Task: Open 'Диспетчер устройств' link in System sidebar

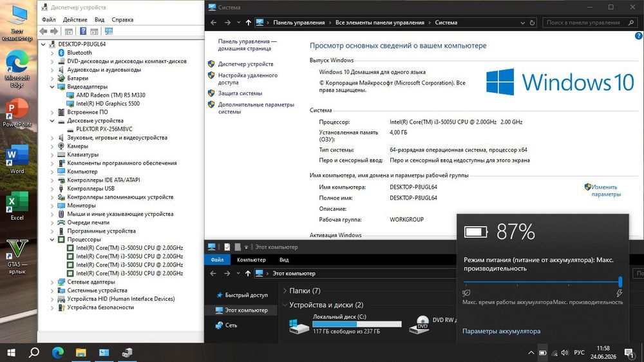Action: coord(245,64)
